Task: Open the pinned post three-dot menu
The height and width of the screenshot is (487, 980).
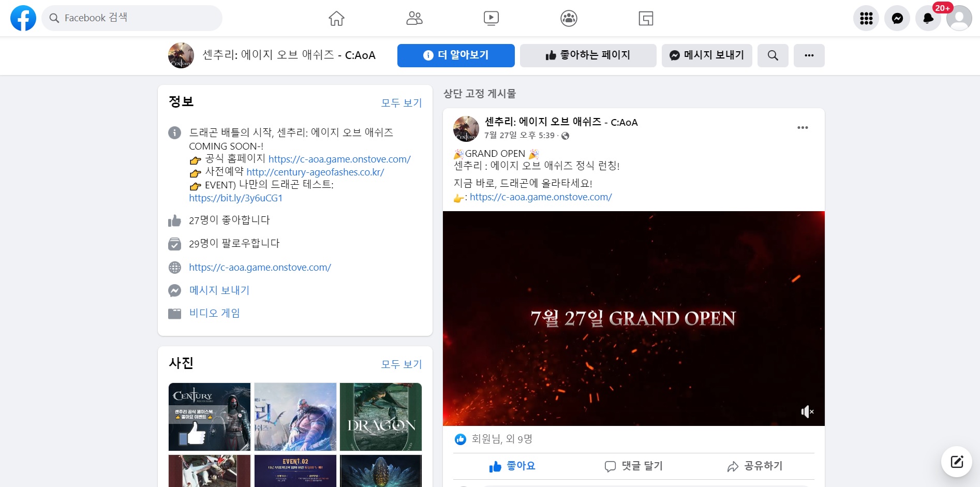Action: [x=803, y=128]
